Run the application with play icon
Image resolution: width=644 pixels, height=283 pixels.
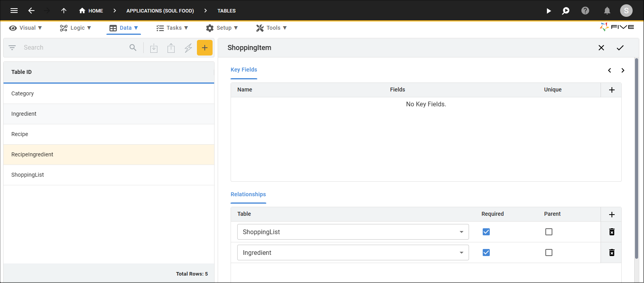(x=549, y=11)
